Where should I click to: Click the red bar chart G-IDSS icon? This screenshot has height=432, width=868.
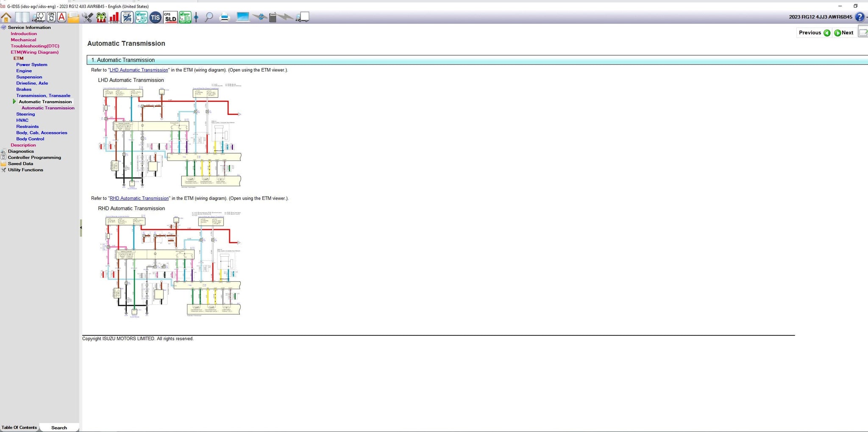[114, 17]
